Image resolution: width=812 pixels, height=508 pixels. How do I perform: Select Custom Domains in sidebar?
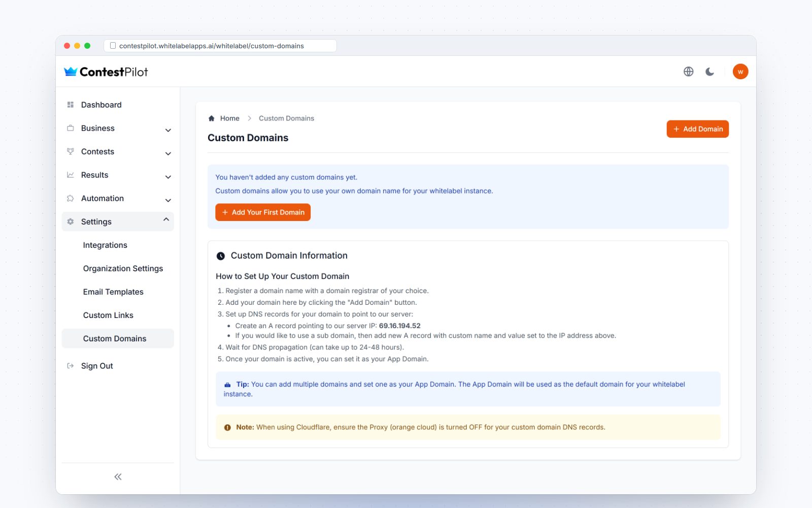tap(118, 338)
